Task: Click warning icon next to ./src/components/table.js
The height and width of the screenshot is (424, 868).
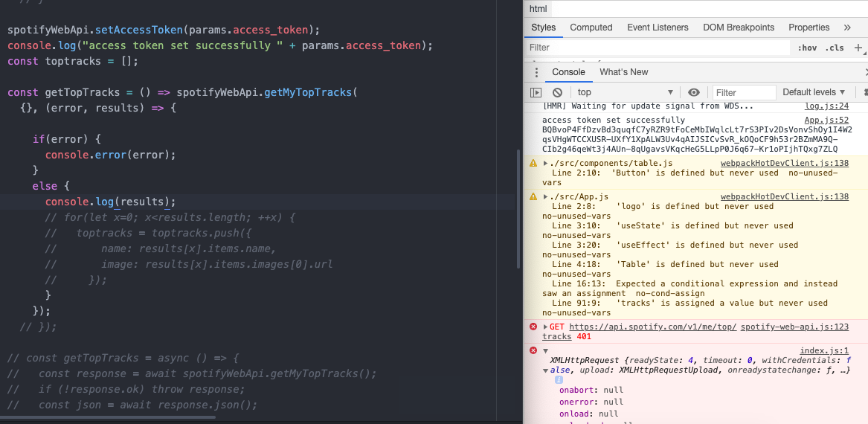Action: [x=533, y=164]
